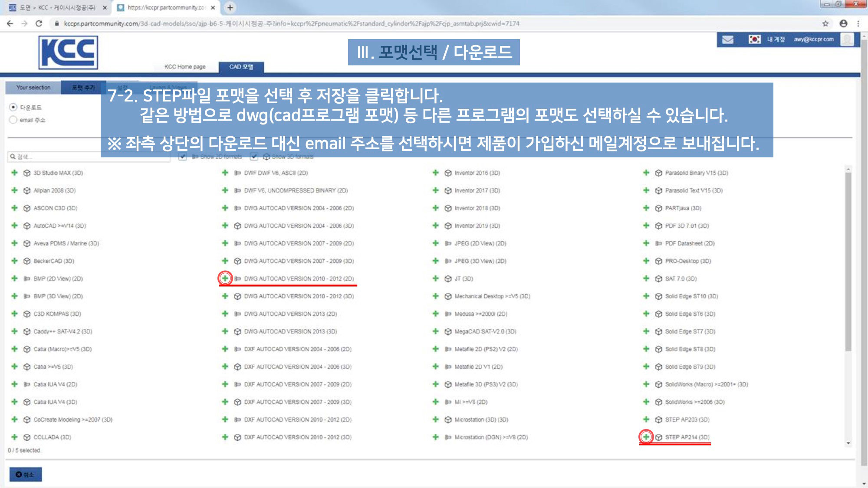Go back in browser history
The width and height of the screenshot is (868, 488).
pos(10,23)
